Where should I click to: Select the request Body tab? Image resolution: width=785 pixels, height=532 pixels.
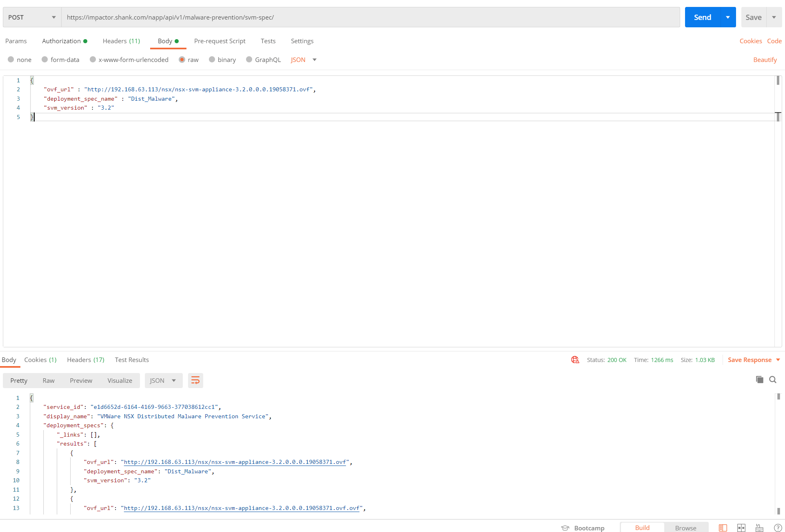[x=168, y=41]
